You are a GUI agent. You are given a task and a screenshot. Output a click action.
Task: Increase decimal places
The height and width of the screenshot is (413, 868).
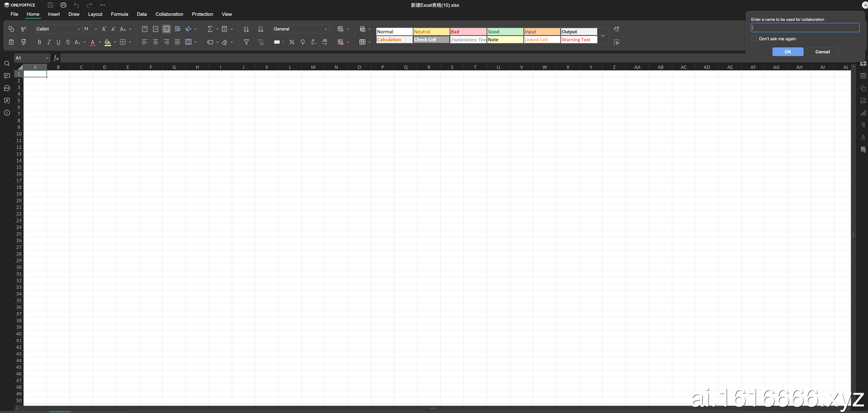coord(325,42)
